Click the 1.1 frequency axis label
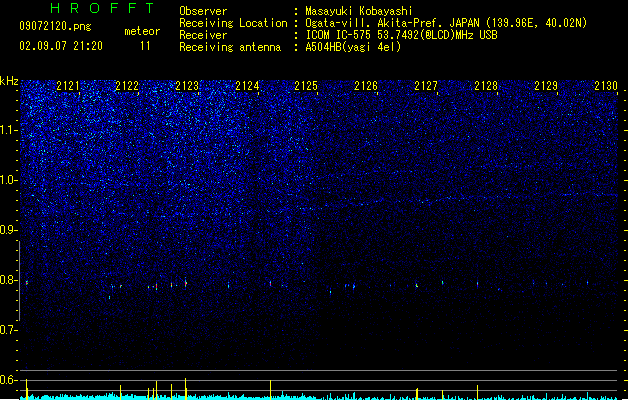 9,130
